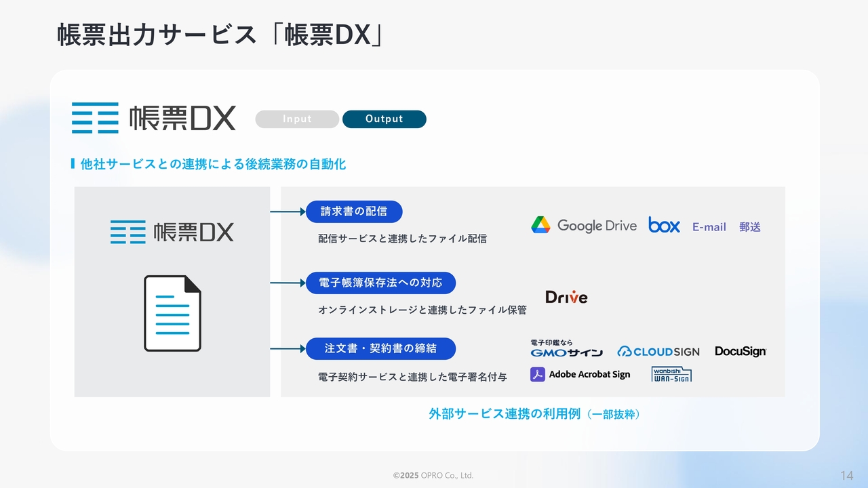This screenshot has width=868, height=488.
Task: Click the Adobe Acrobat Sign logo
Action: pos(580,375)
